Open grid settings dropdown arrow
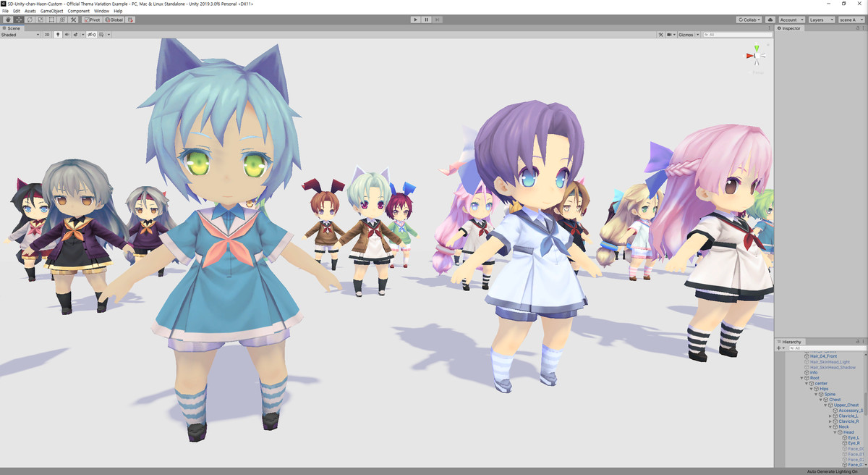 [109, 35]
